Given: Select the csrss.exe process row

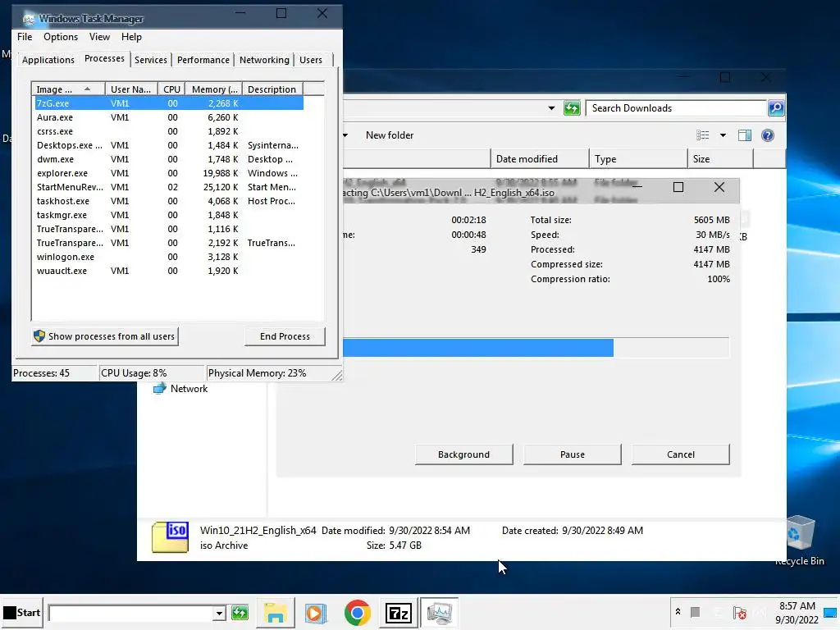Looking at the screenshot, I should point(169,131).
